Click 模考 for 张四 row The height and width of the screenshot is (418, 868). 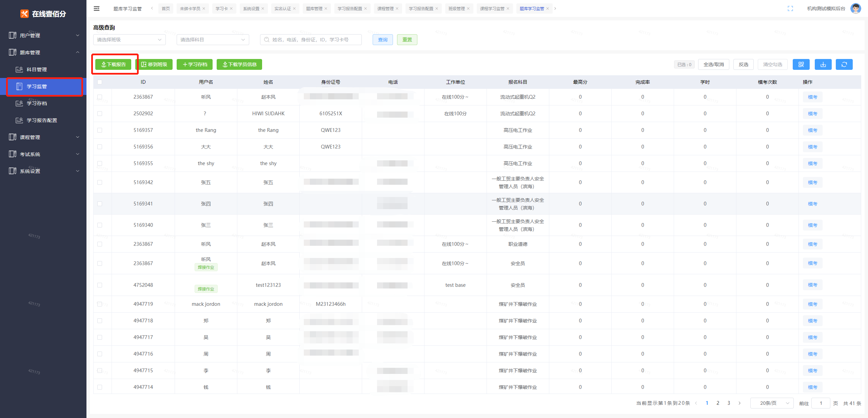click(x=812, y=204)
